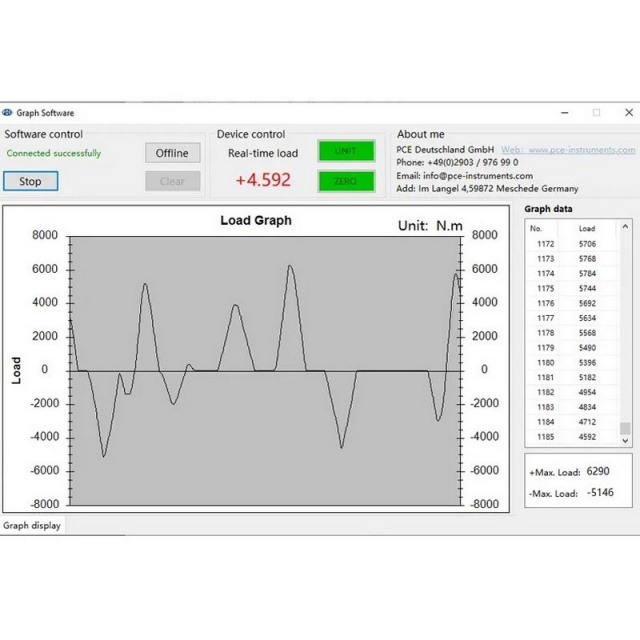Click the Stop button
Viewport: 640px width, 640px height.
[x=31, y=181]
